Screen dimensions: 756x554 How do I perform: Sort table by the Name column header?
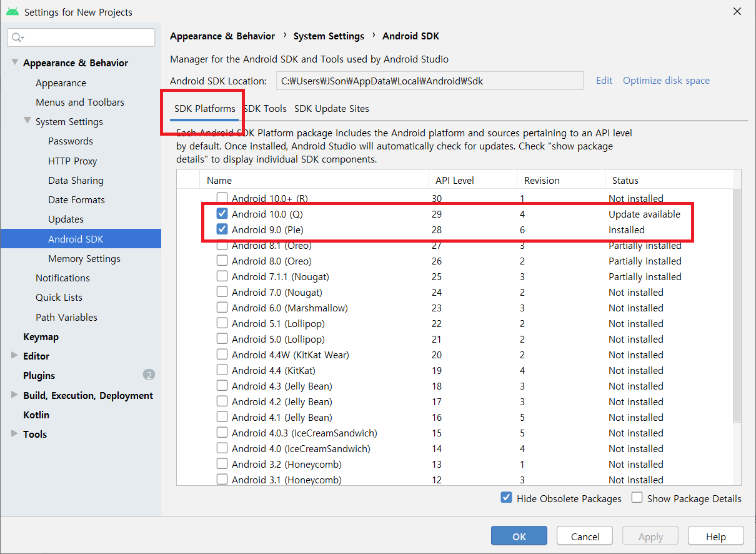tap(314, 180)
